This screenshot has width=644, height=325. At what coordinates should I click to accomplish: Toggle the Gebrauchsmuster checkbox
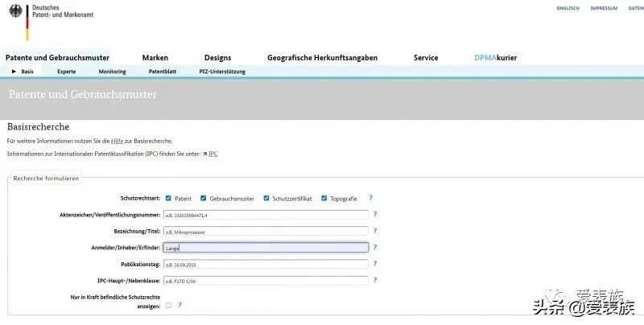204,198
